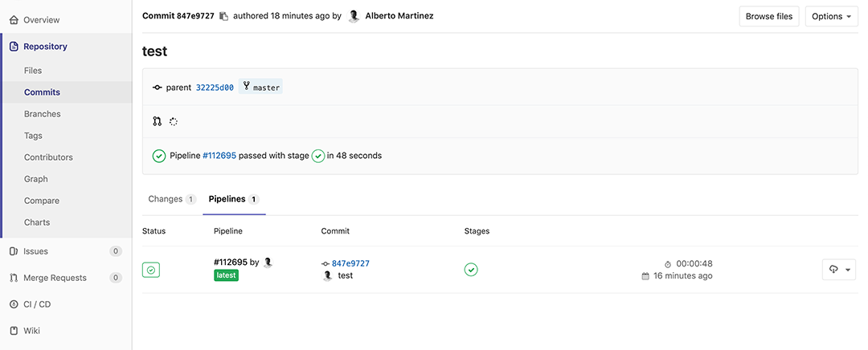Click the pipeline row status badge
The width and height of the screenshot is (868, 350).
(x=152, y=270)
